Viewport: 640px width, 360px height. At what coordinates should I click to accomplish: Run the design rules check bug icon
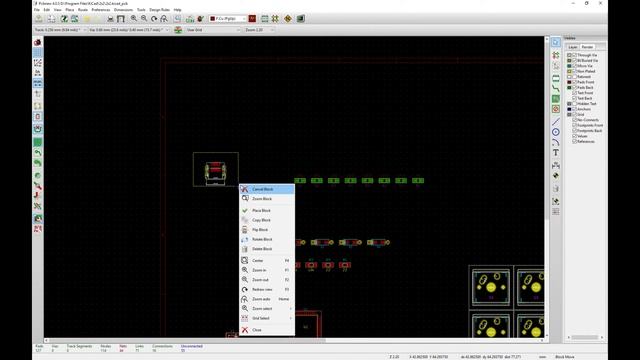pos(200,19)
